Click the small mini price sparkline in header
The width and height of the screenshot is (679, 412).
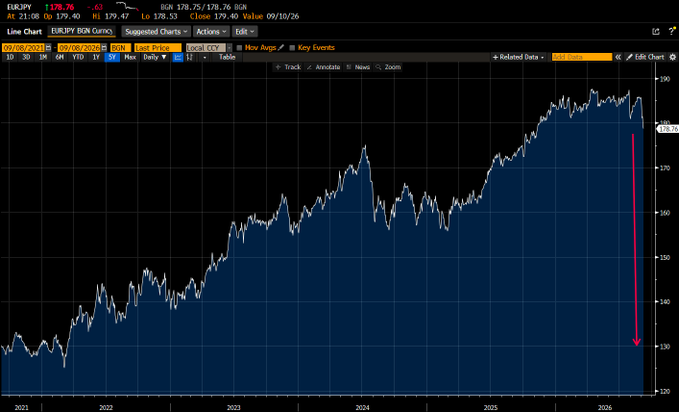126,6
